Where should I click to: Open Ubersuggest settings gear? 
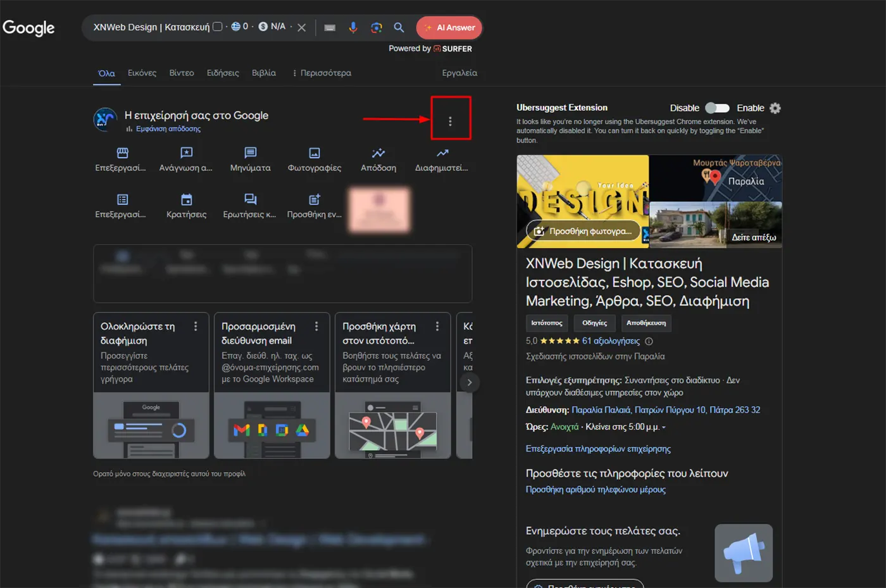tap(775, 108)
